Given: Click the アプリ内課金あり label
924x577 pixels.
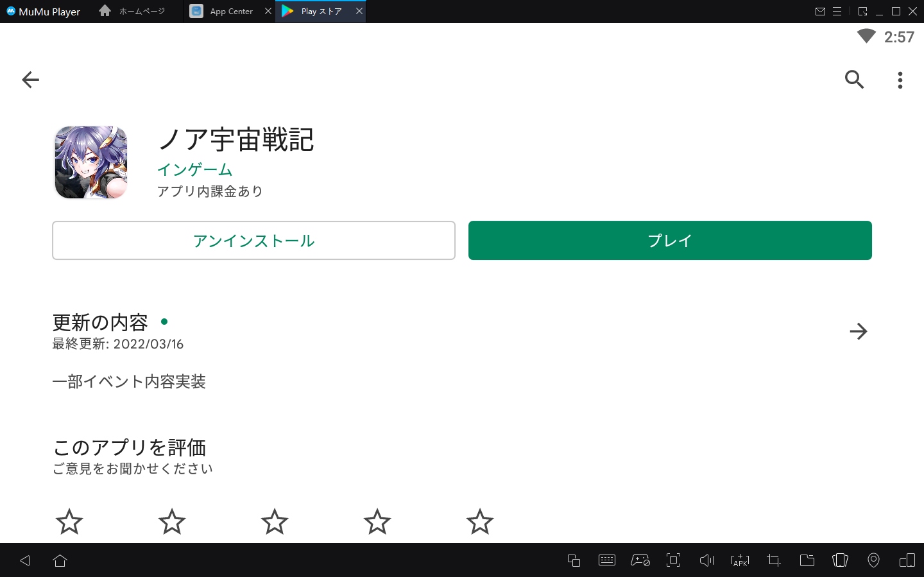Looking at the screenshot, I should (x=210, y=191).
